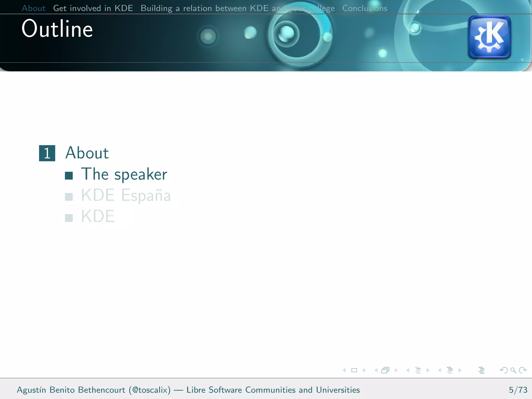Click the next subsection arrow

point(428,370)
